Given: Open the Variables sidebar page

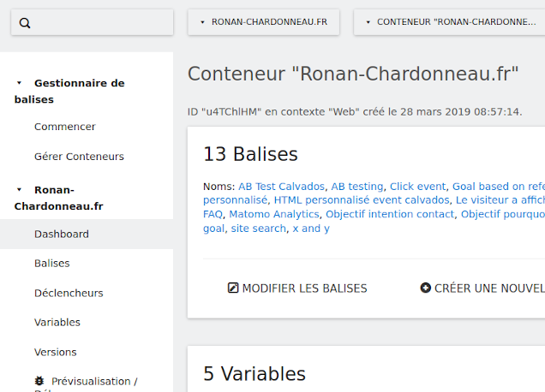Looking at the screenshot, I should (x=57, y=323).
